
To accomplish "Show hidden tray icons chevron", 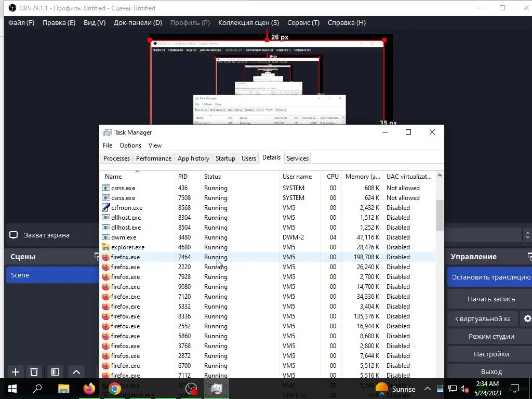I will click(x=428, y=389).
